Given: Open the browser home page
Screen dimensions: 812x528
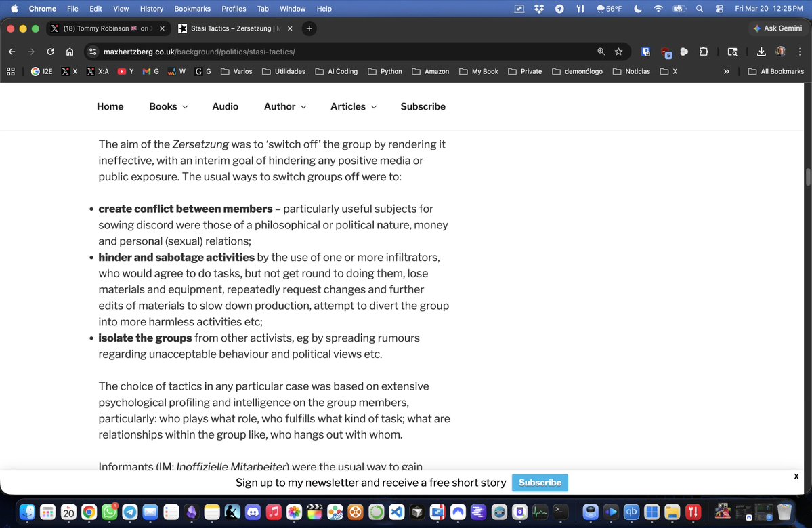Looking at the screenshot, I should 69,52.
